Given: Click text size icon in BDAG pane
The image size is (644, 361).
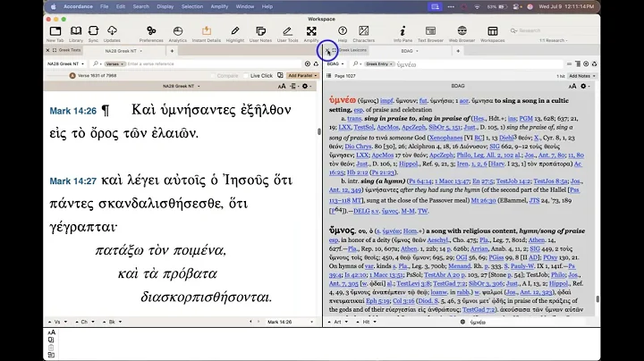Looking at the screenshot, I should click(572, 86).
